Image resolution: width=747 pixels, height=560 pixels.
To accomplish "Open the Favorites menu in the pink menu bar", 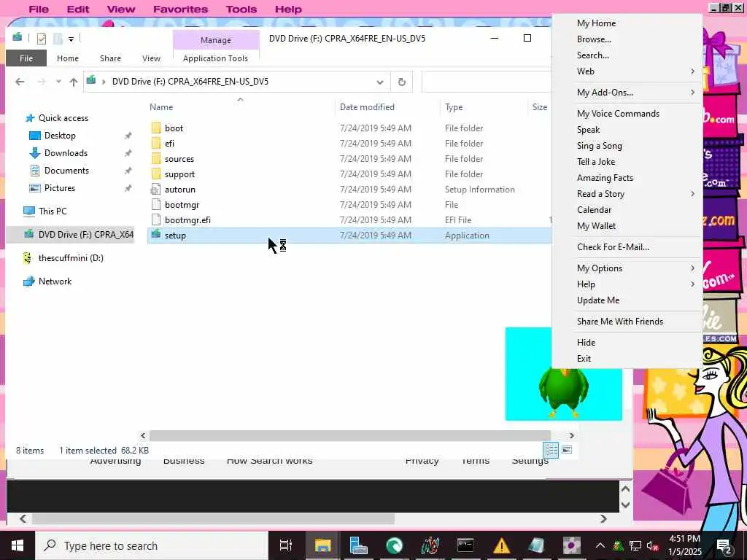I will [180, 9].
